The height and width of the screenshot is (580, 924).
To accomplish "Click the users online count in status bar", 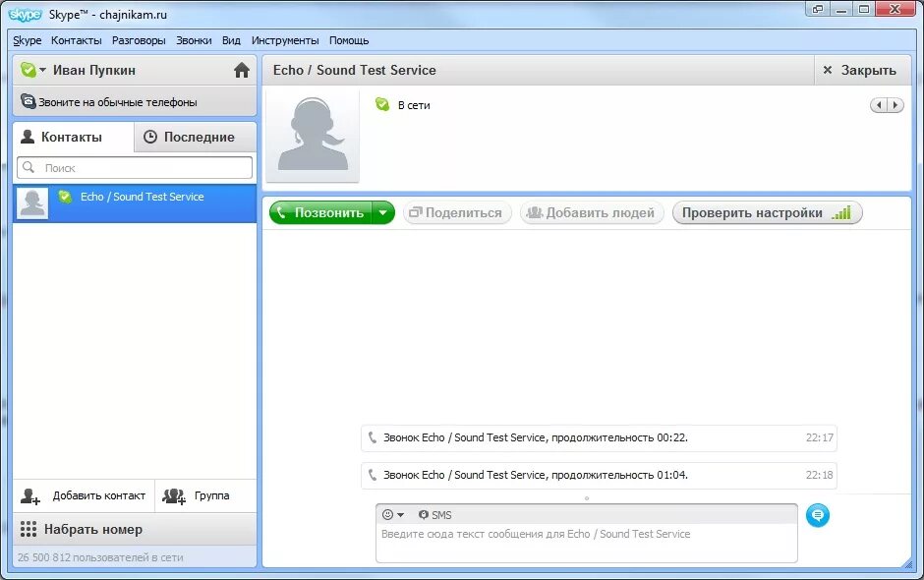I will 100,557.
